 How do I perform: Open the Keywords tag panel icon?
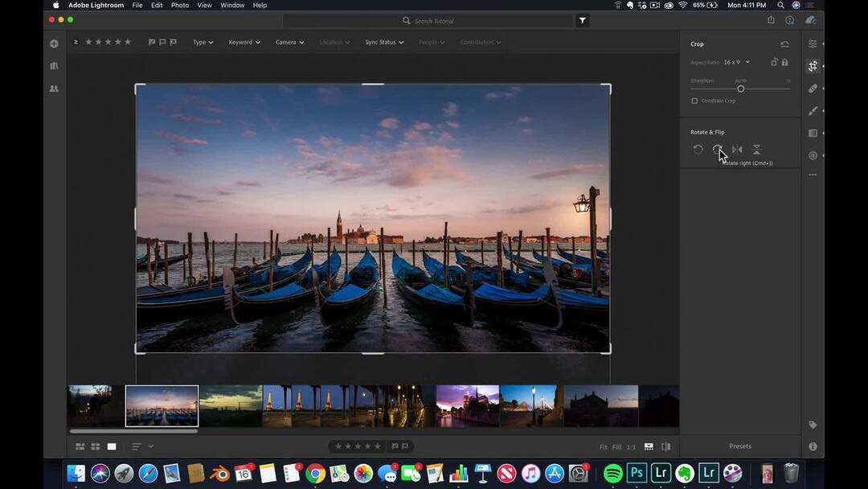click(813, 425)
